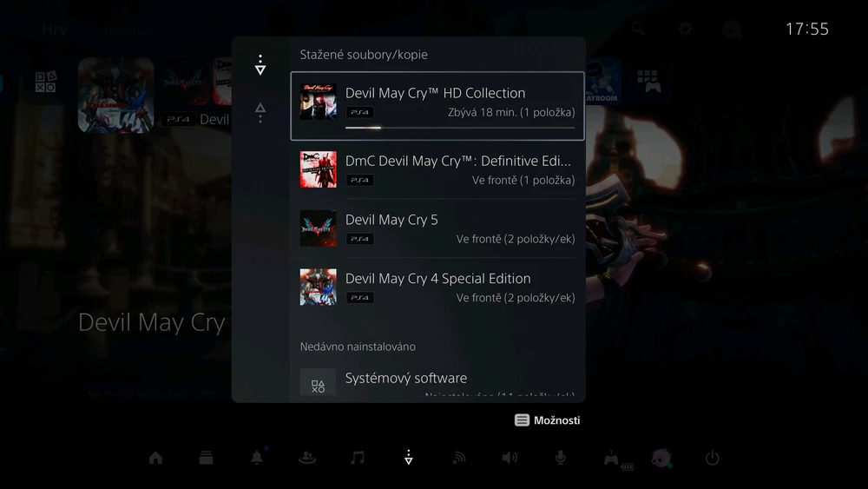This screenshot has height=489, width=868.
Task: Click PS4 badge under Devil May Cry 5
Action: tap(360, 239)
